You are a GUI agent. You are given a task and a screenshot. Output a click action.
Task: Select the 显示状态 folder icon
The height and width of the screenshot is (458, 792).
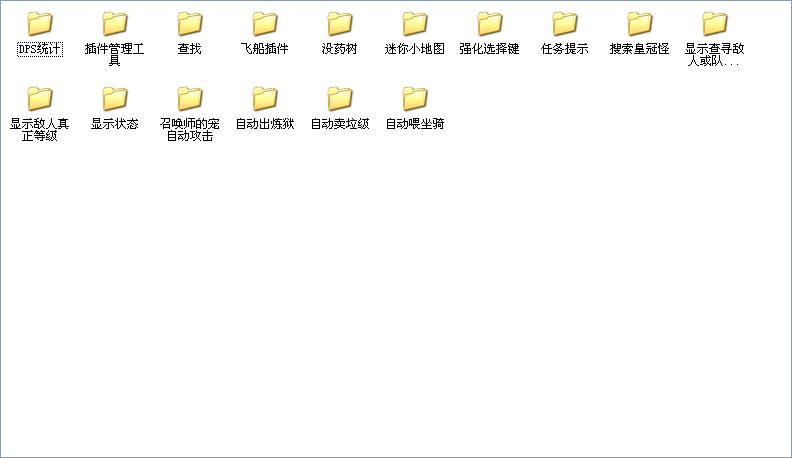(115, 98)
